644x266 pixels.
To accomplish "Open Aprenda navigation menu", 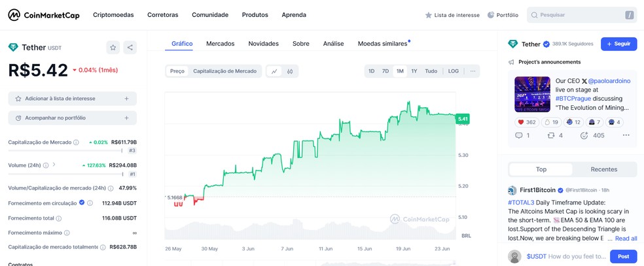I will (294, 15).
